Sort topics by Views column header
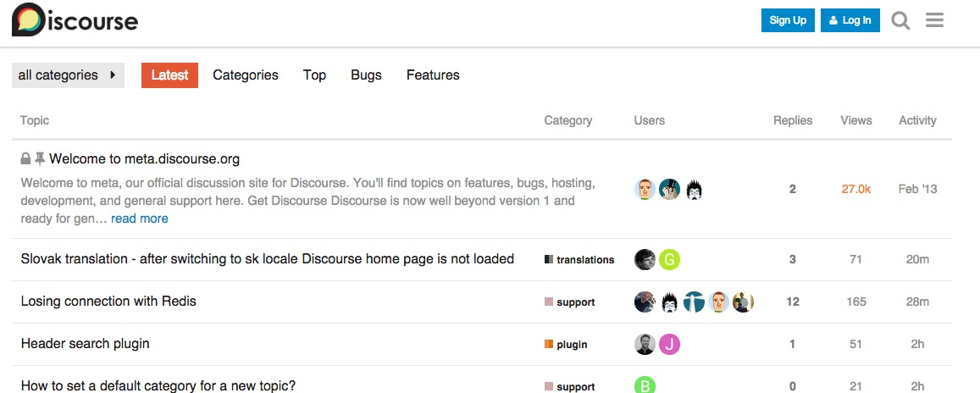The width and height of the screenshot is (980, 393). pyautogui.click(x=855, y=120)
